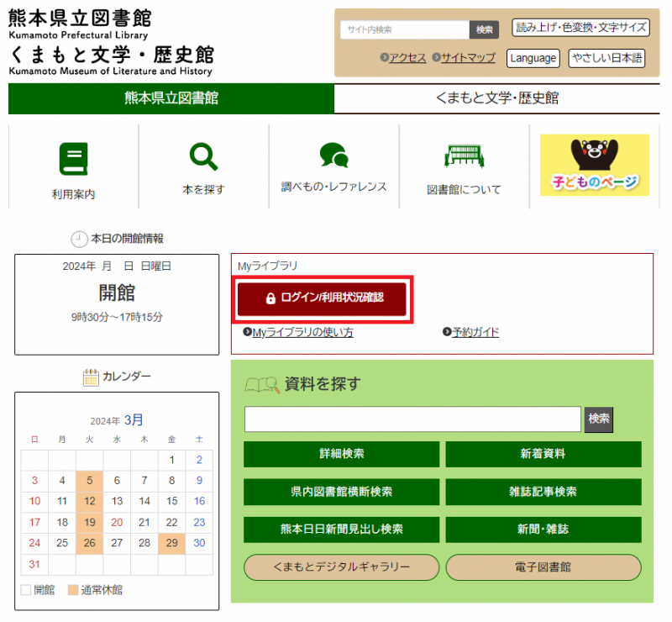Screen dimensions: 672x622
Task: Click the サイト内検索 input field
Action: (405, 29)
